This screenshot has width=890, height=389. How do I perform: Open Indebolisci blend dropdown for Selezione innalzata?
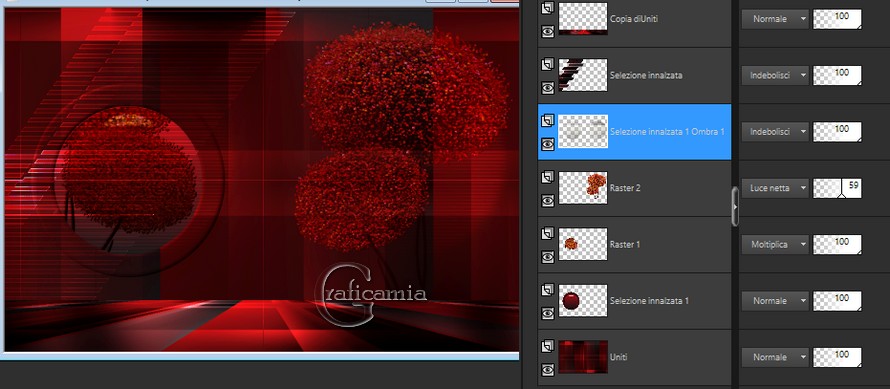tap(775, 75)
